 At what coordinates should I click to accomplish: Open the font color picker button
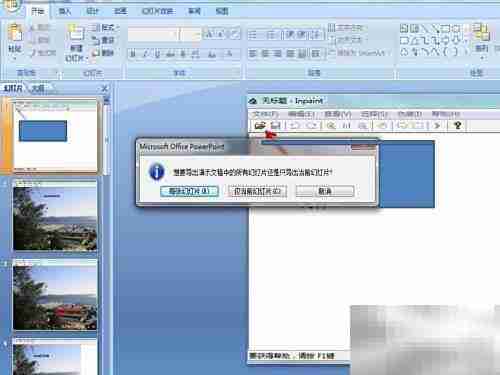(x=230, y=54)
